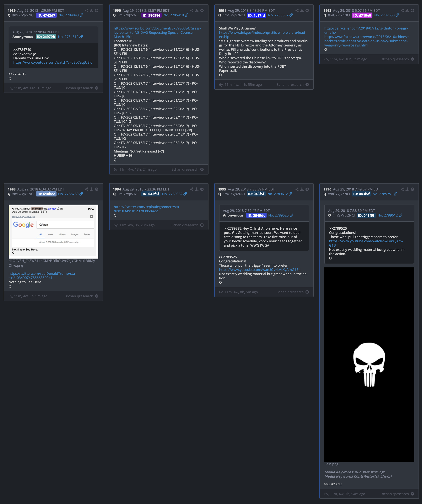The width and height of the screenshot is (422, 504).
Task: Click share icon on post 1993
Action: (x=86, y=189)
